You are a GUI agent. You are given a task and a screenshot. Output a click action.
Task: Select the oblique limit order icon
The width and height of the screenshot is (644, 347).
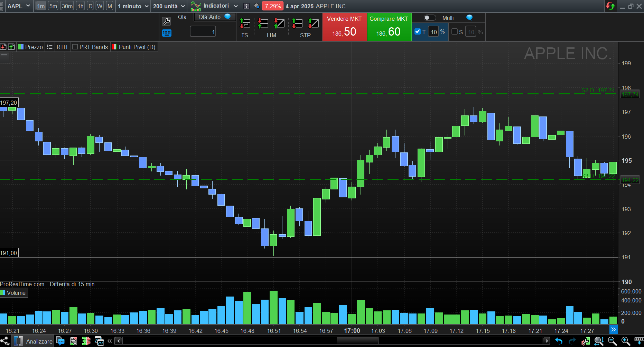point(279,24)
